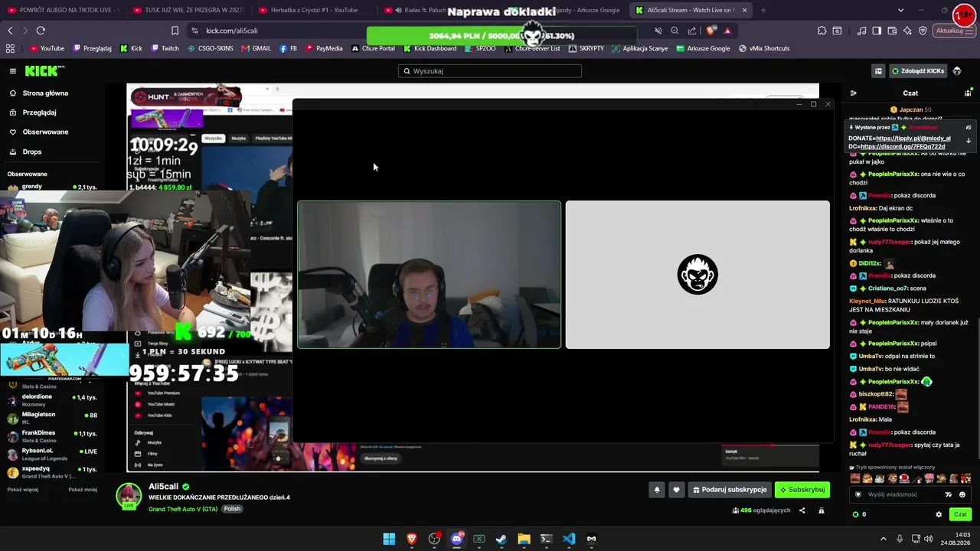Image resolution: width=980 pixels, height=551 pixels.
Task: Open File Explorer from the taskbar
Action: coord(524,539)
